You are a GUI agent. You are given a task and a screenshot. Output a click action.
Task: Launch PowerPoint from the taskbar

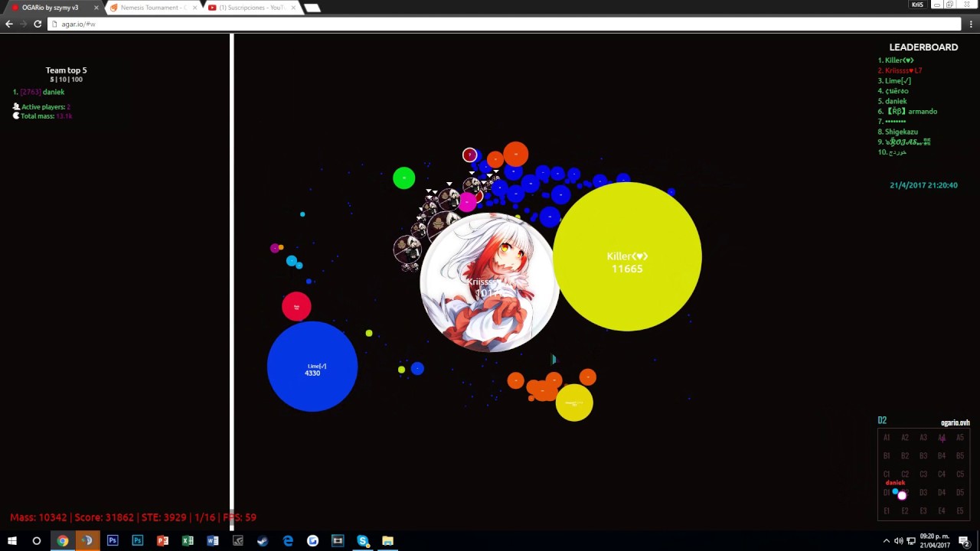coord(162,541)
